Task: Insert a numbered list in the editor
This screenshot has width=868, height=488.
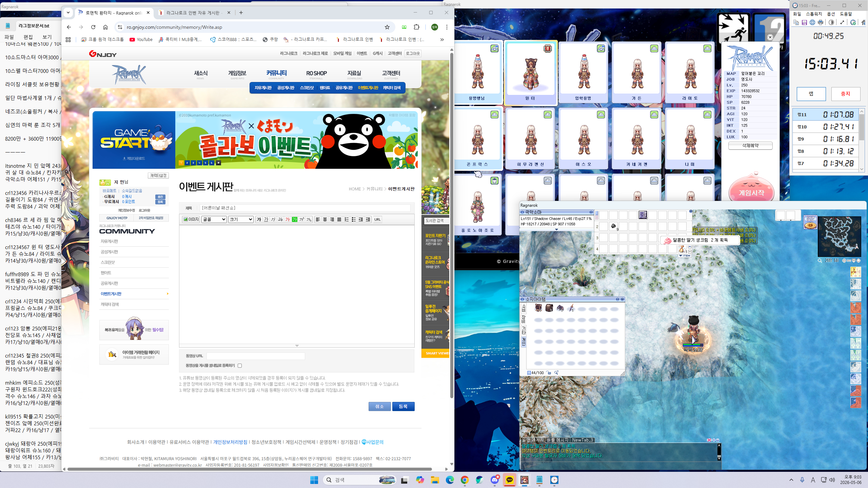Action: click(x=347, y=220)
